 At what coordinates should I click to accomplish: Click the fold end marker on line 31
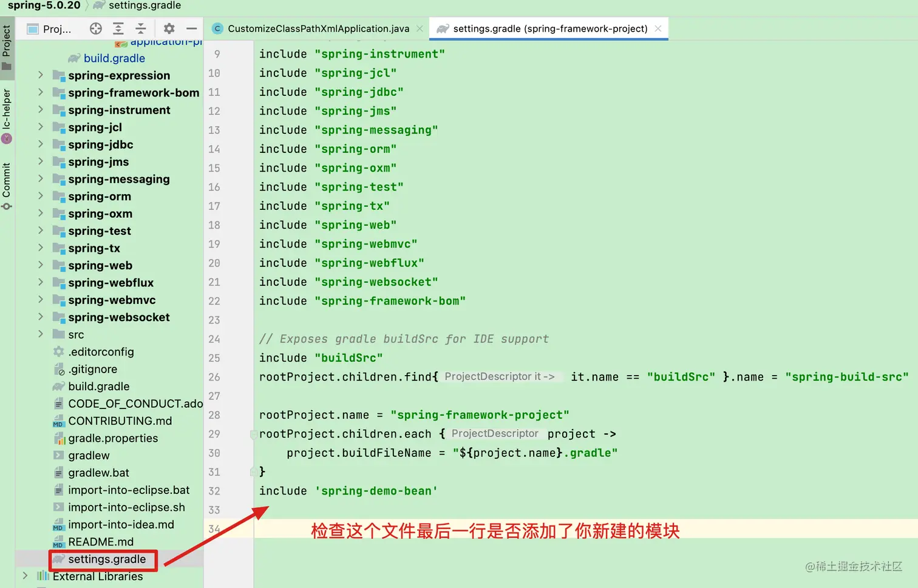(253, 471)
